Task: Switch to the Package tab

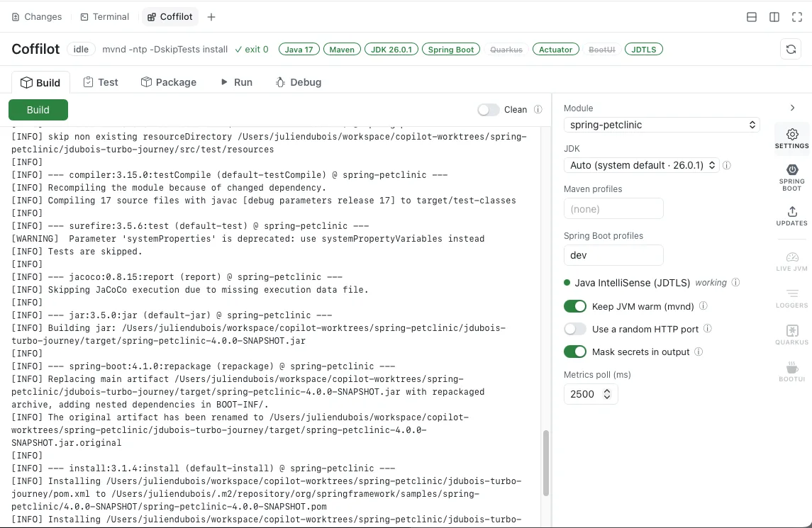Action: (x=168, y=82)
